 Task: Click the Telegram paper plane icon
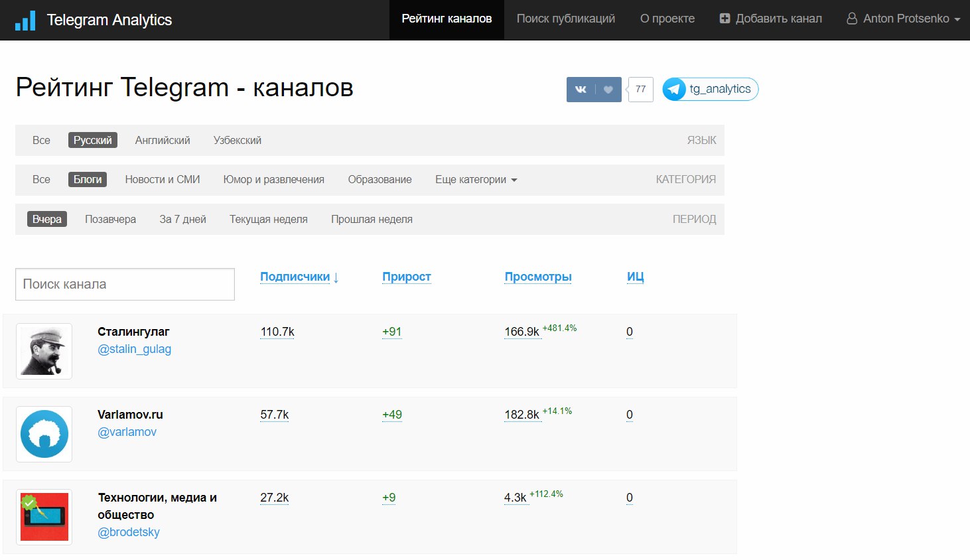click(x=675, y=89)
